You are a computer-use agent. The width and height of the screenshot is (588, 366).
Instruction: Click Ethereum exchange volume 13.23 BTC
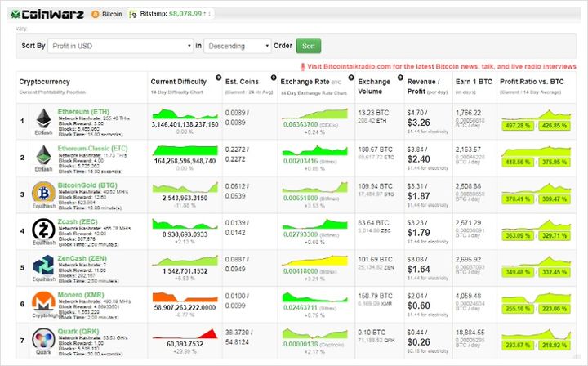coord(373,113)
